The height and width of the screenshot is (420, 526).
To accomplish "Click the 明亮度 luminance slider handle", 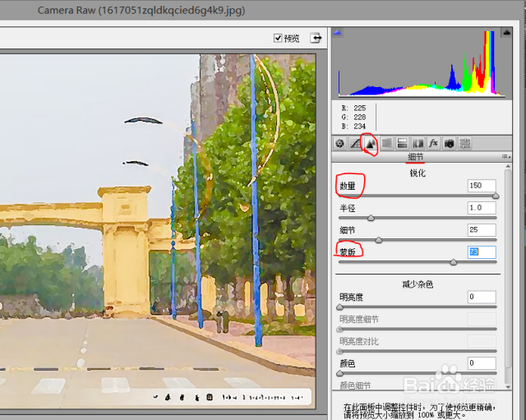I will click(x=339, y=307).
